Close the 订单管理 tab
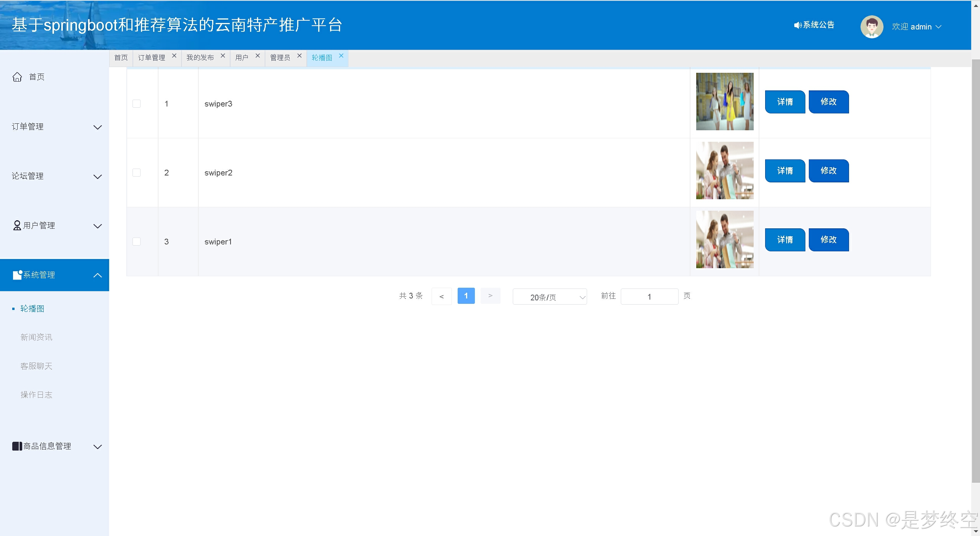Screen dimensions: 980x536 click(174, 56)
